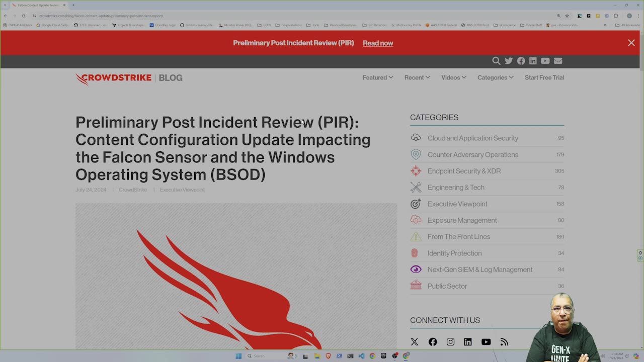Expand the Categories menu
This screenshot has height=362, width=644.
496,77
